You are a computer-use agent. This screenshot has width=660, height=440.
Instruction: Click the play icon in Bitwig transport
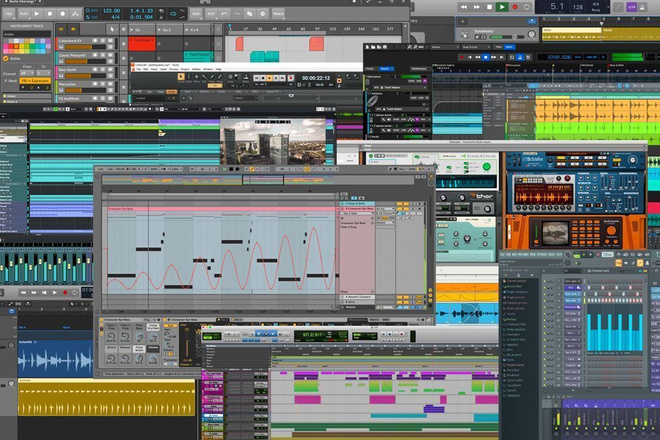(x=37, y=13)
